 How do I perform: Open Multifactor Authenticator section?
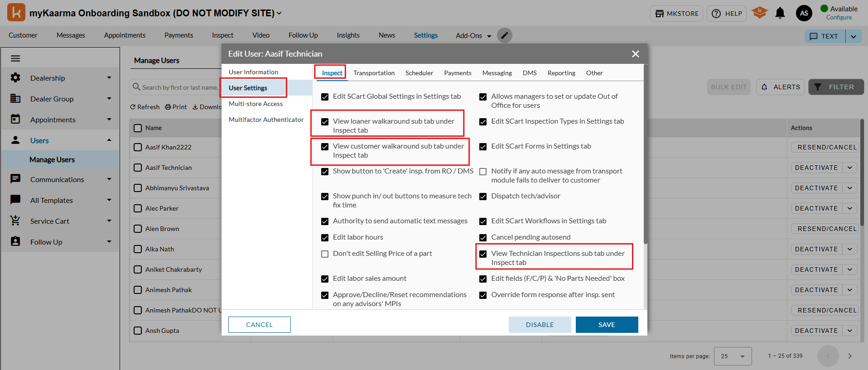pyautogui.click(x=266, y=120)
